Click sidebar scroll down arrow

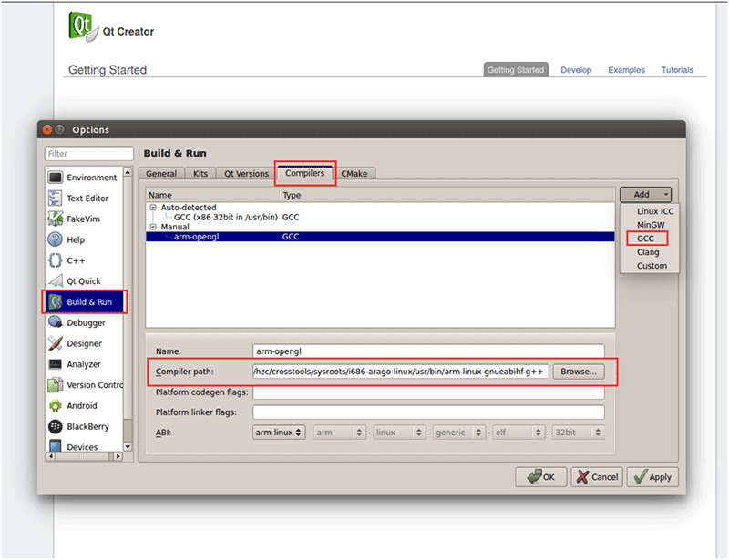click(128, 446)
